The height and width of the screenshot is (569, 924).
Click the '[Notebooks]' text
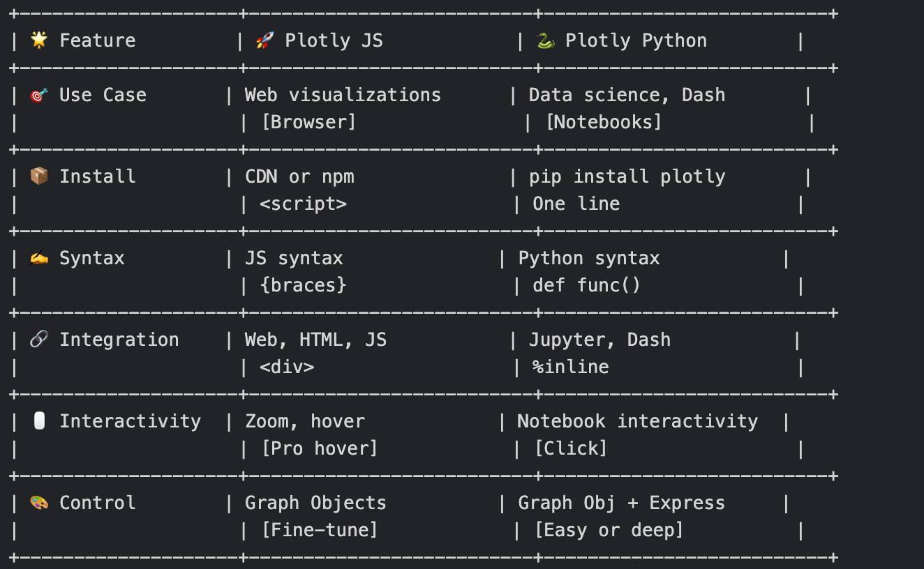pos(604,122)
